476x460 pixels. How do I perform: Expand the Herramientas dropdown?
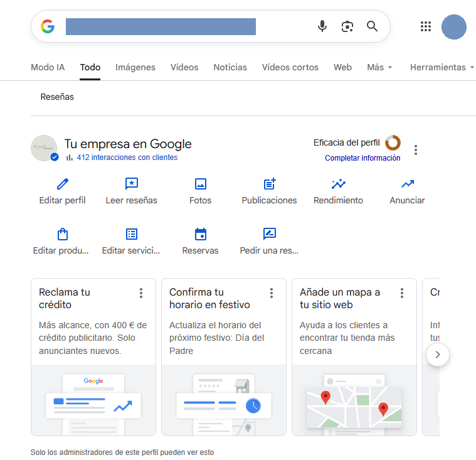[442, 67]
